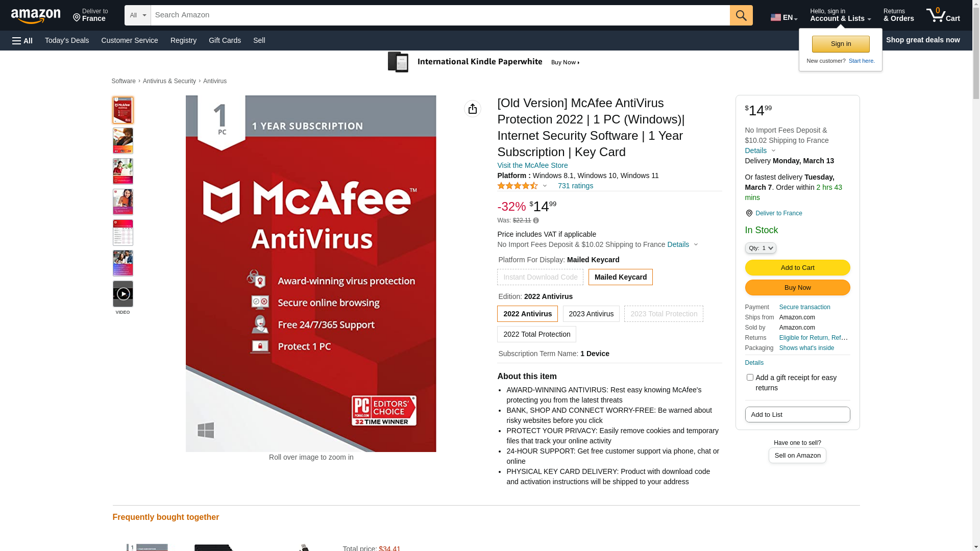Open the All hamburger menu

point(22,41)
